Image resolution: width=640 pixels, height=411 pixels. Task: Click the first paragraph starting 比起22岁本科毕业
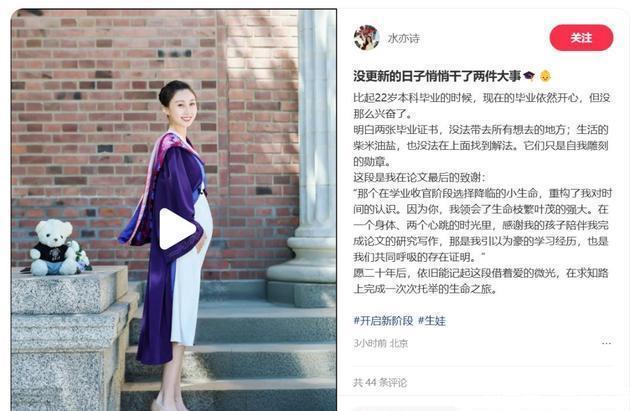482,105
